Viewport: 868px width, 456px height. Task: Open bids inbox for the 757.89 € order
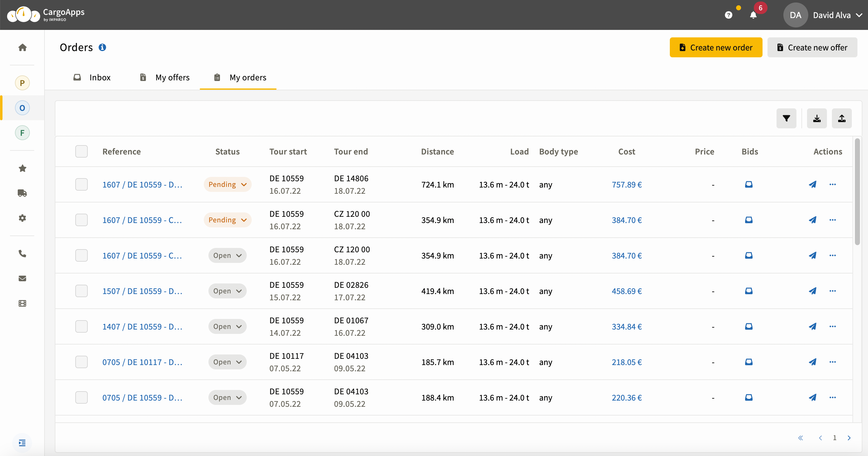749,184
